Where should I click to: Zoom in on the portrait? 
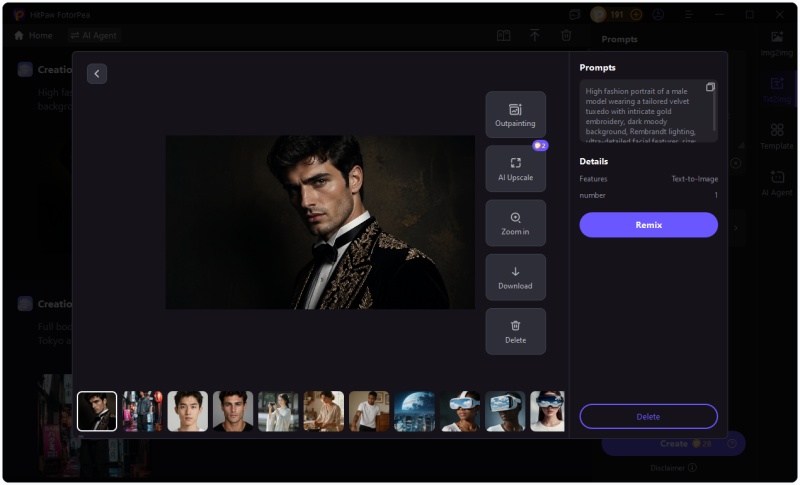(x=515, y=223)
